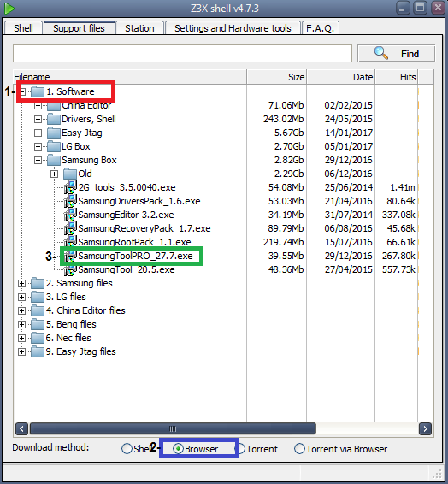The image size is (448, 484).
Task: Select the SamsungRecoveryPack_1.7.exe file icon
Action: point(70,228)
